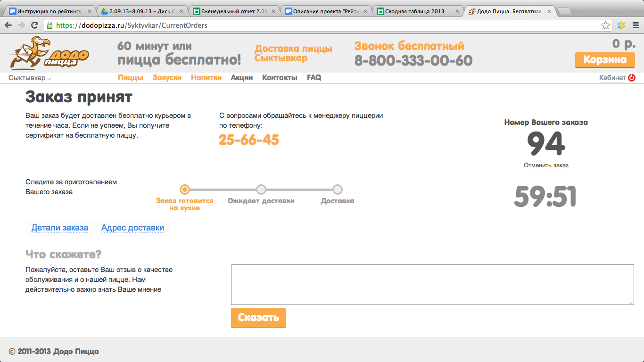Click the Отменить заказ link
This screenshot has height=362, width=644.
click(x=546, y=165)
